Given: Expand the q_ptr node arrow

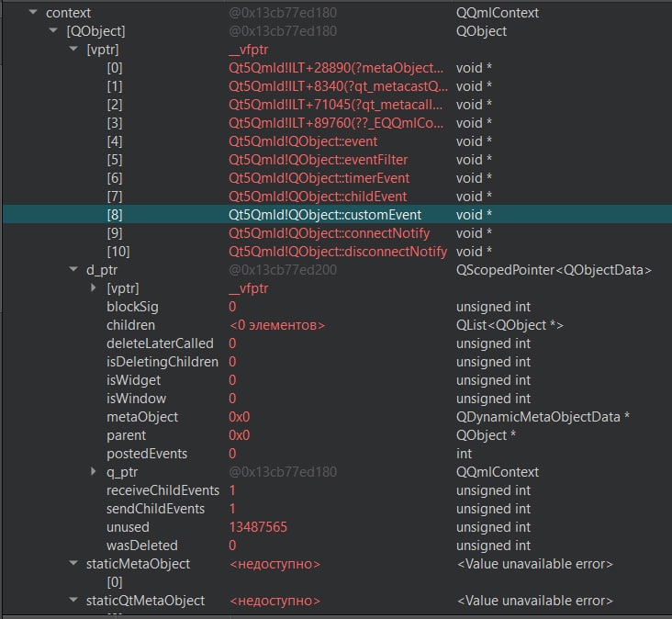Looking at the screenshot, I should 94,471.
